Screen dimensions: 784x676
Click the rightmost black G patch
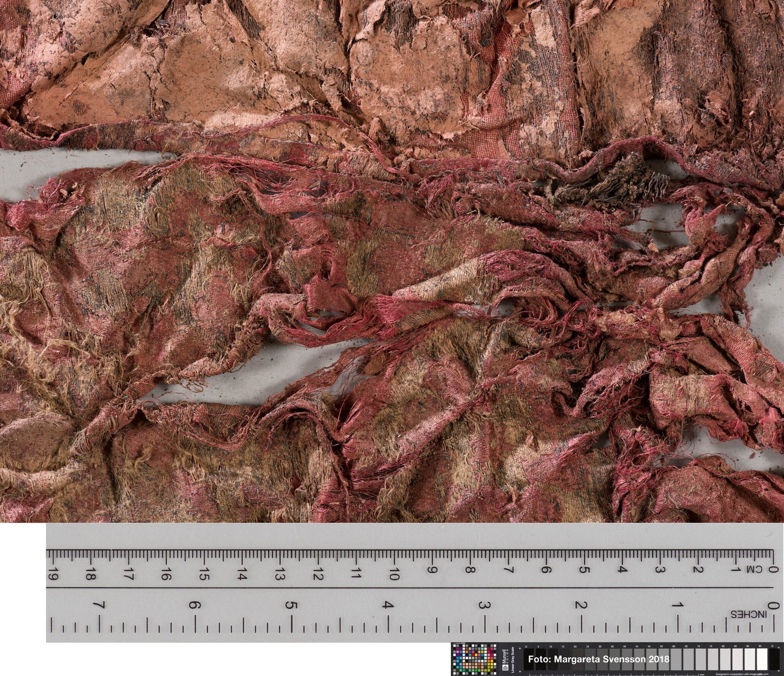(774, 659)
